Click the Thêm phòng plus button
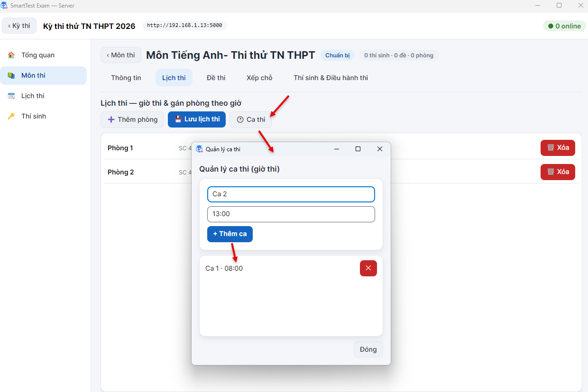Screen dimensions: 588x392 click(132, 119)
